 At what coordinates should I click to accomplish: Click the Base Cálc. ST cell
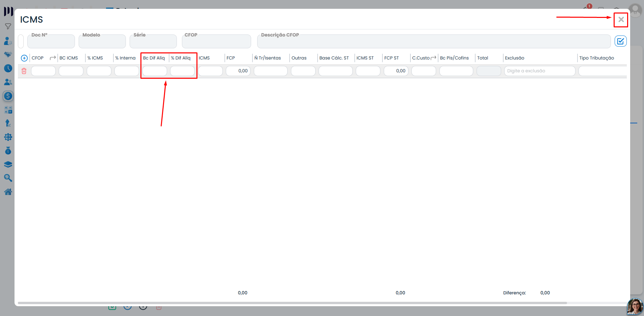pyautogui.click(x=336, y=71)
